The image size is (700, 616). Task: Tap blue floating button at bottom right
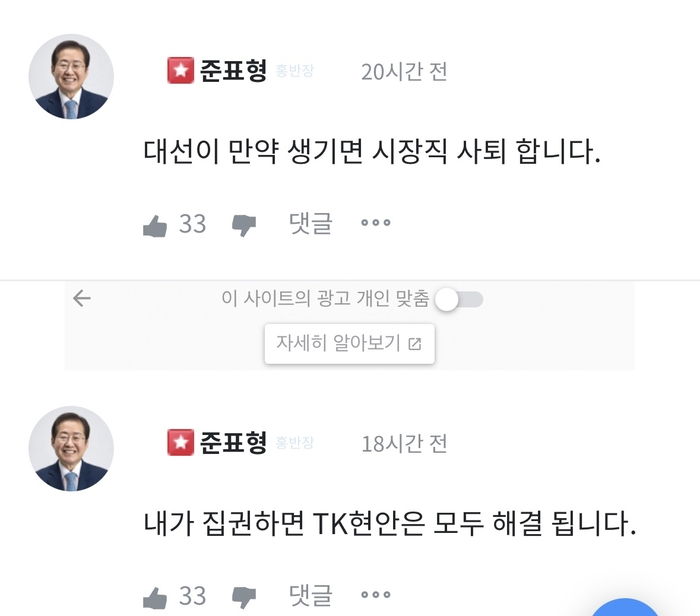(x=625, y=608)
